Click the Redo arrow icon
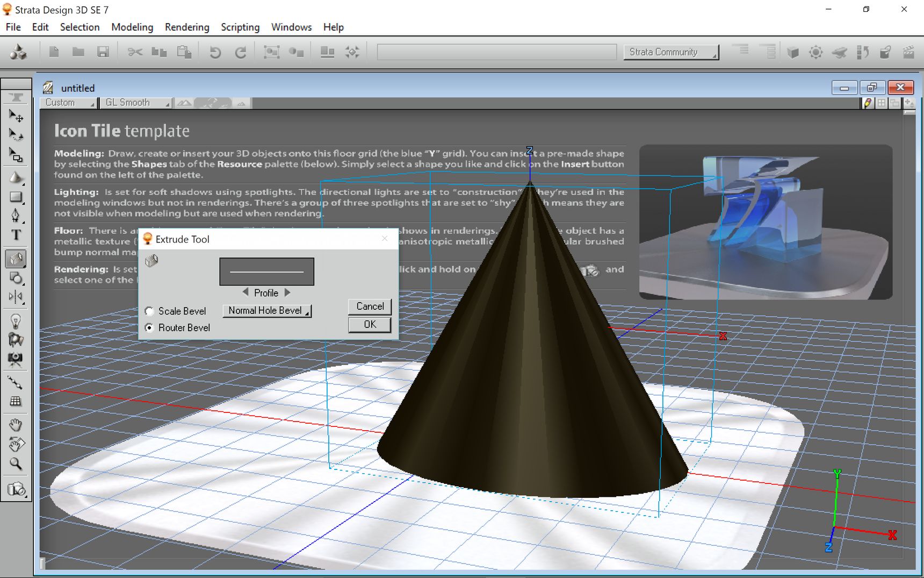This screenshot has width=924, height=578. (x=240, y=52)
